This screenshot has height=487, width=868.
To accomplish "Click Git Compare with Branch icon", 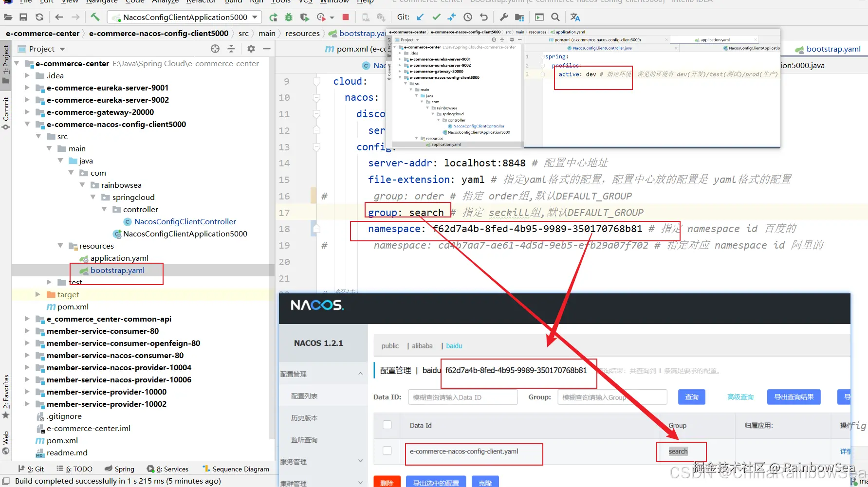I will tap(452, 18).
